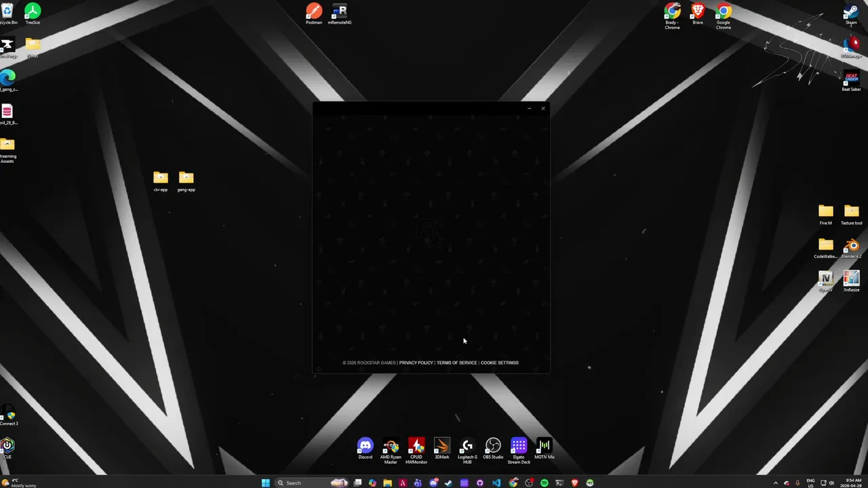This screenshot has width=868, height=488.
Task: Select the BSManager desktop icon
Action: pyautogui.click(x=851, y=47)
